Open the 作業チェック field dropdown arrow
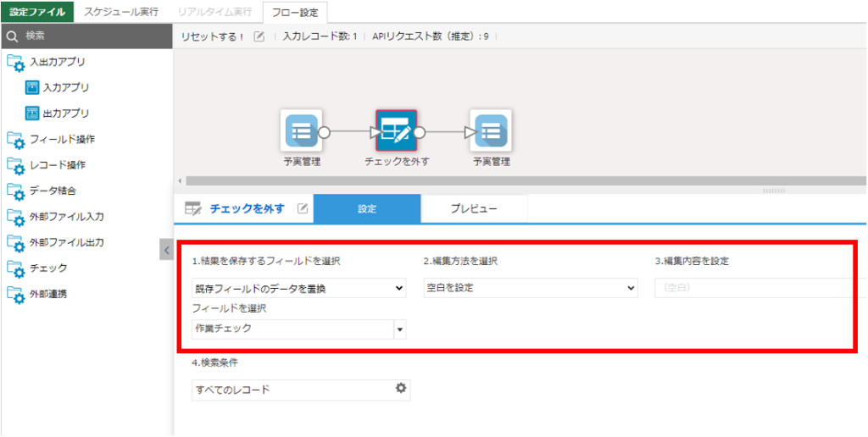 [400, 329]
